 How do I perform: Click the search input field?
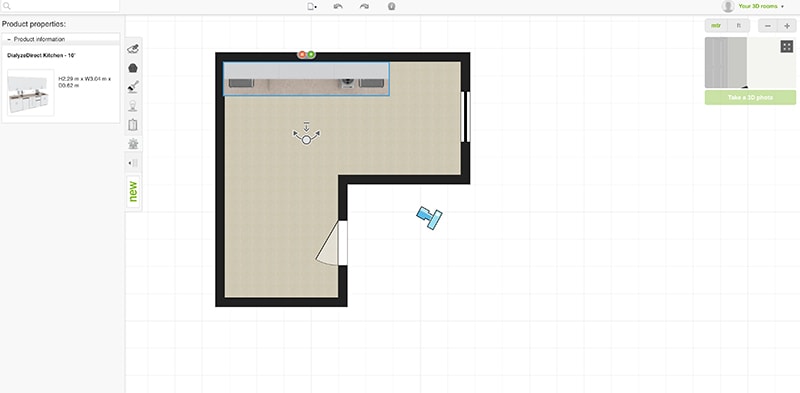60,6
